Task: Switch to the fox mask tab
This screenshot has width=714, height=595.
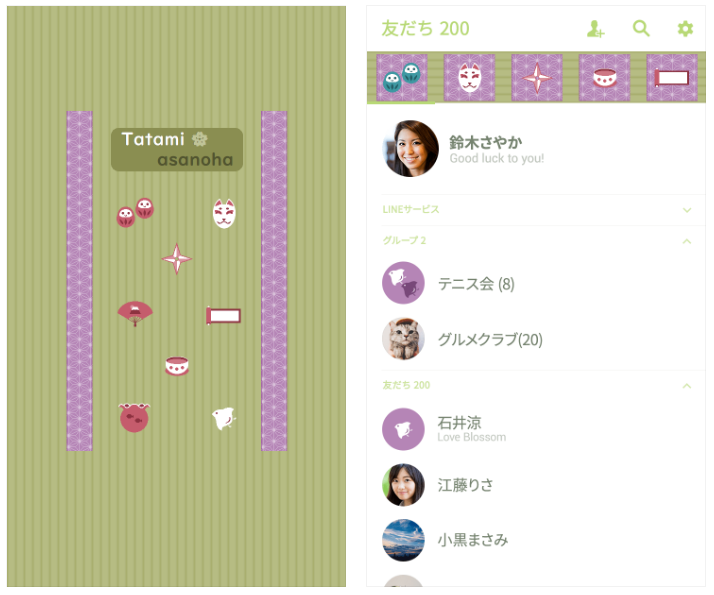Action: coord(469,77)
